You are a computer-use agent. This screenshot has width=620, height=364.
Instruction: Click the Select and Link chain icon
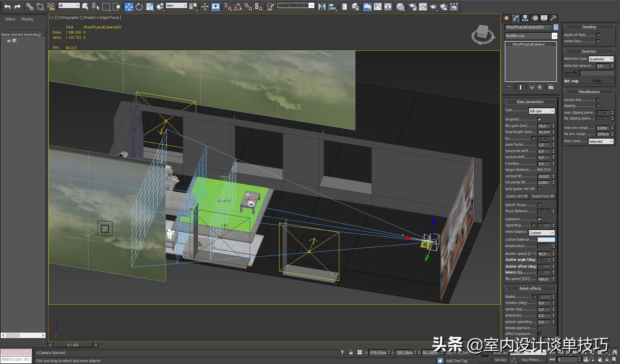click(x=30, y=6)
